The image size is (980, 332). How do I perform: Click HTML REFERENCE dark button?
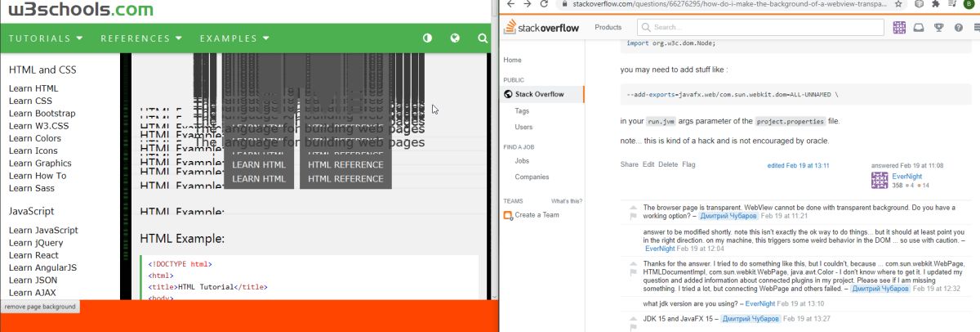tap(345, 179)
